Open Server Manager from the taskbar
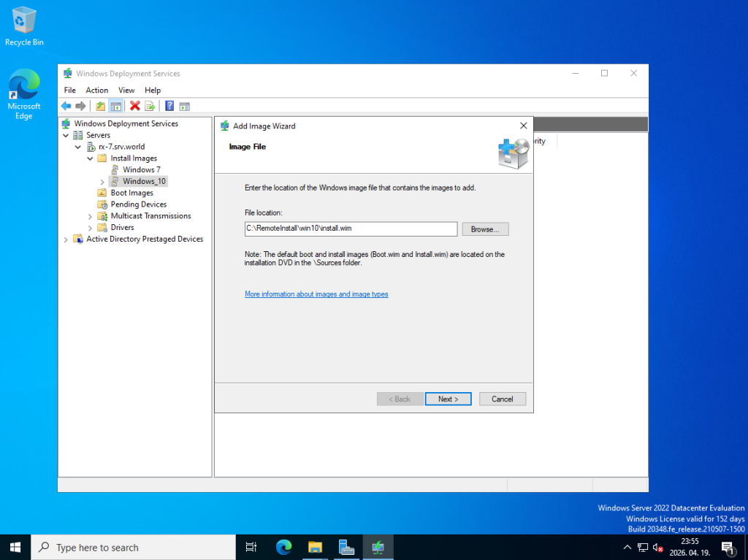This screenshot has height=560, width=748. (x=346, y=547)
